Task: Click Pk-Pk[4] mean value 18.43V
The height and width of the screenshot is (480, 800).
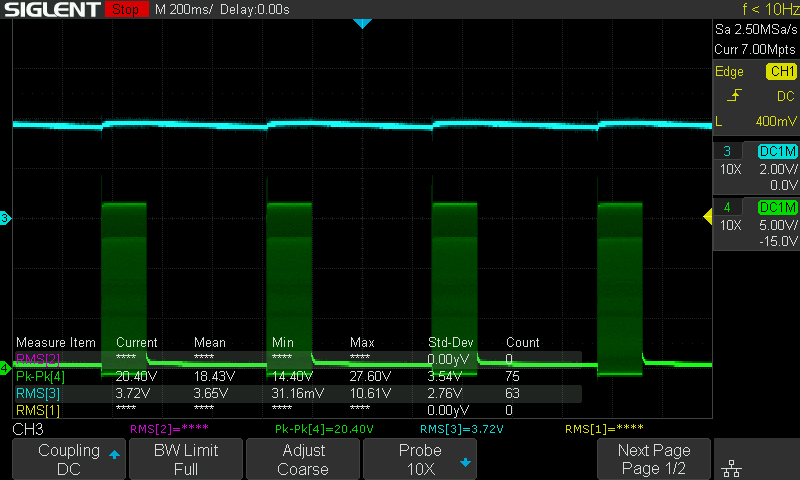Action: [x=214, y=376]
